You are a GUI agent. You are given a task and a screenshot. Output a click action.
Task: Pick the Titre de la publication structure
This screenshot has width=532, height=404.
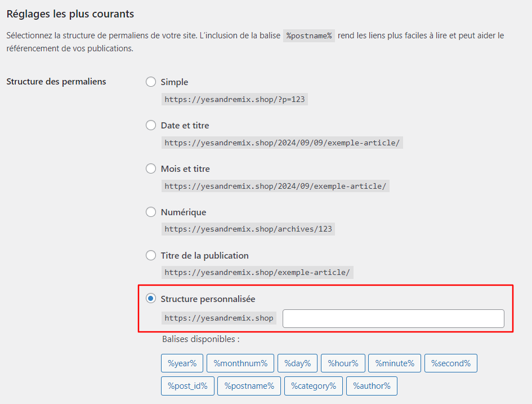pos(150,255)
